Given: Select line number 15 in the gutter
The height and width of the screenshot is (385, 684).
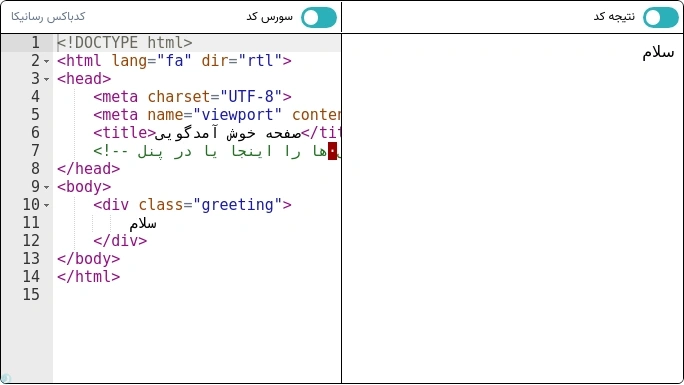Looking at the screenshot, I should [x=31, y=295].
